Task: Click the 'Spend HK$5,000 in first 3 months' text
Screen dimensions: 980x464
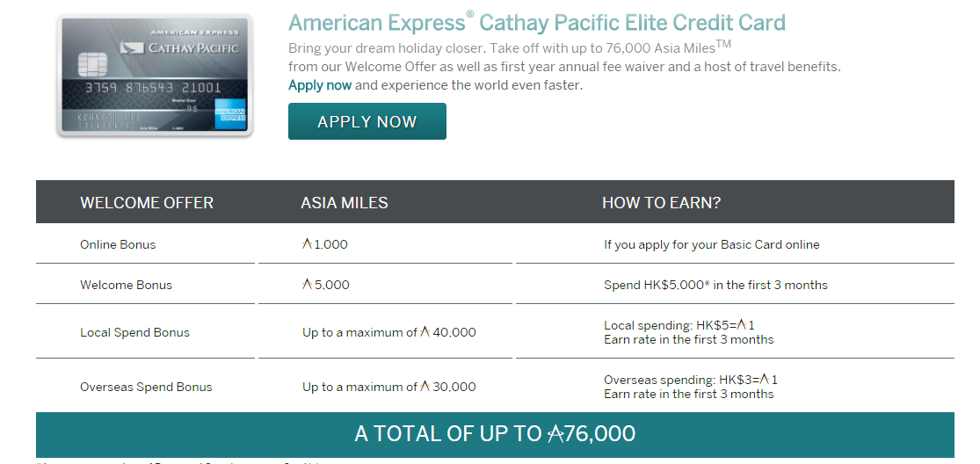Action: [x=715, y=285]
